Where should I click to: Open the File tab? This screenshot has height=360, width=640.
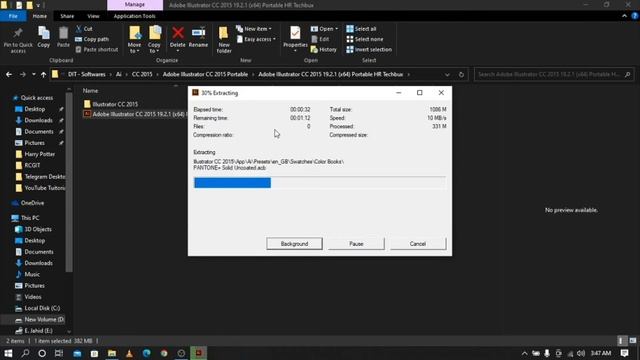coord(13,16)
